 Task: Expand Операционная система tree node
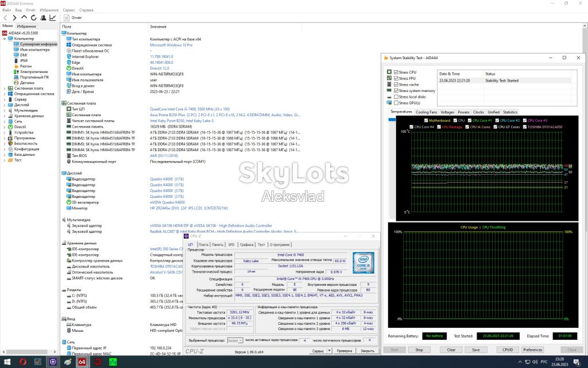pos(5,94)
